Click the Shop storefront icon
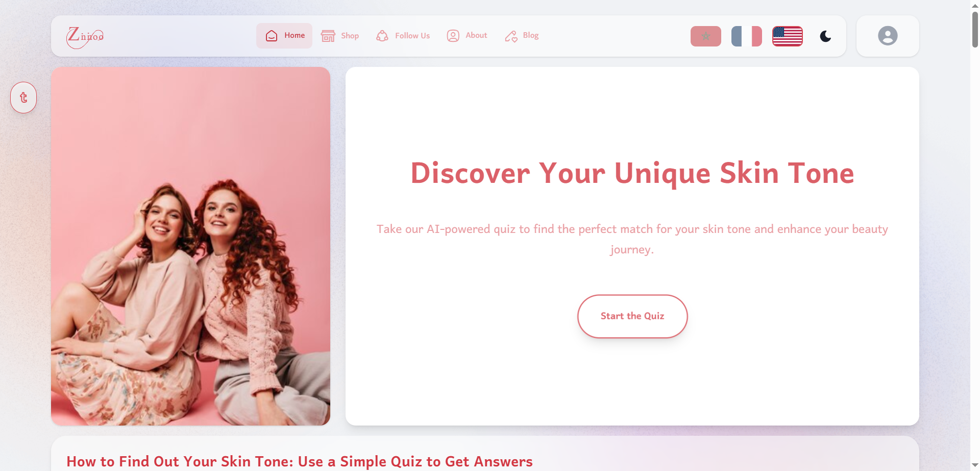 pyautogui.click(x=328, y=36)
